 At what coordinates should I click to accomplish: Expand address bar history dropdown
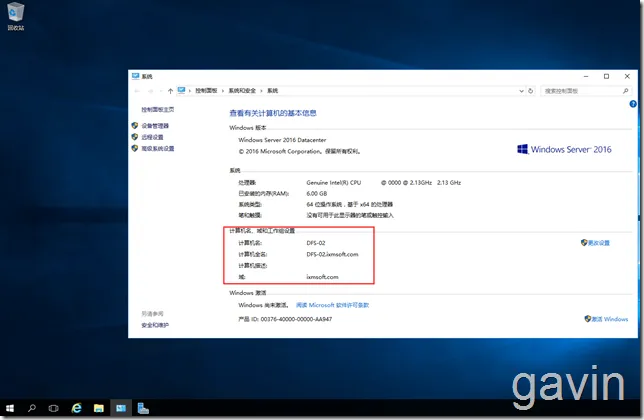pyautogui.click(x=521, y=91)
